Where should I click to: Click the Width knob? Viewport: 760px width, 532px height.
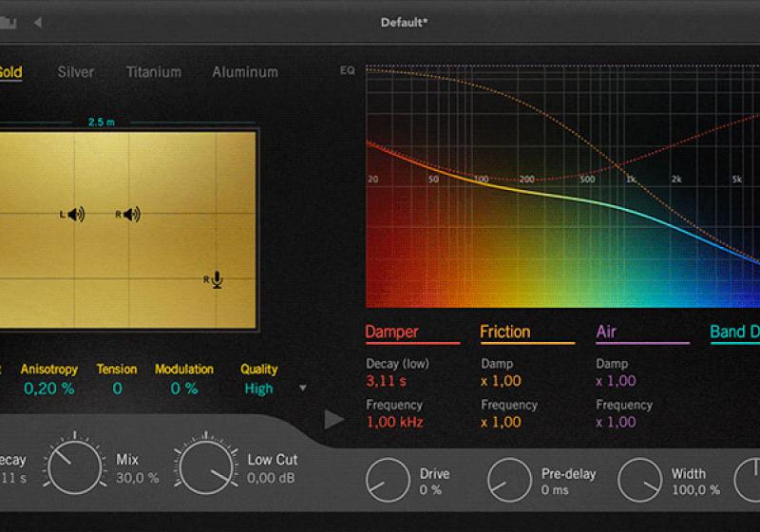point(639,480)
